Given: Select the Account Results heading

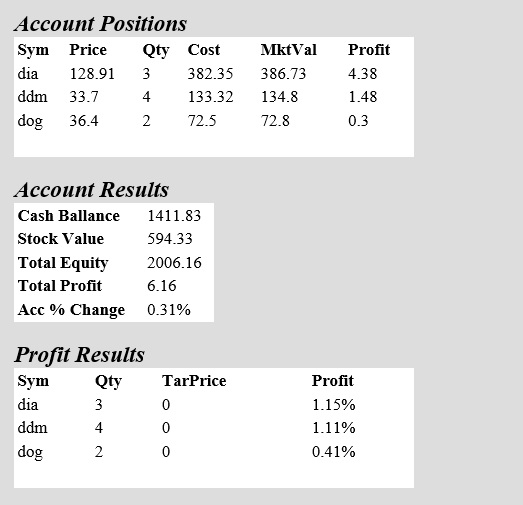Looking at the screenshot, I should click(91, 190).
